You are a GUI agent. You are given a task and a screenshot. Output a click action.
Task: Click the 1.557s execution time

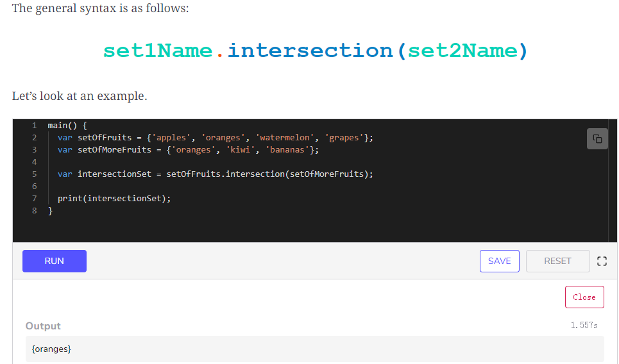tap(584, 326)
